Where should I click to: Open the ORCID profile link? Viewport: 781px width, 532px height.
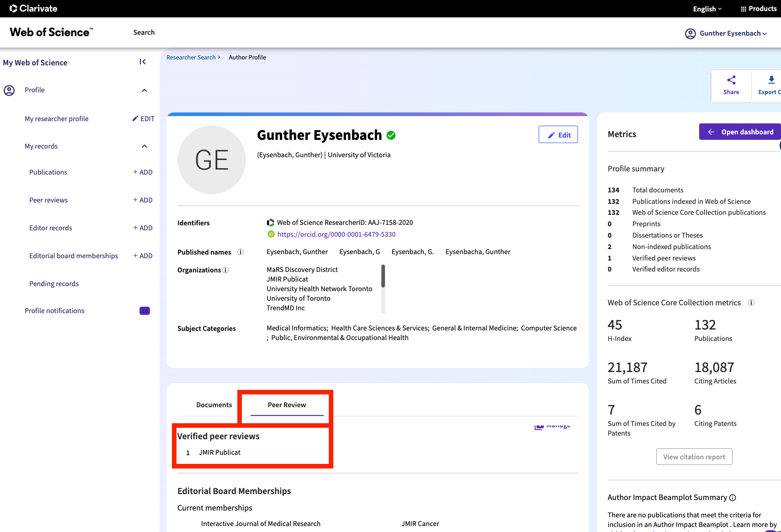click(336, 234)
